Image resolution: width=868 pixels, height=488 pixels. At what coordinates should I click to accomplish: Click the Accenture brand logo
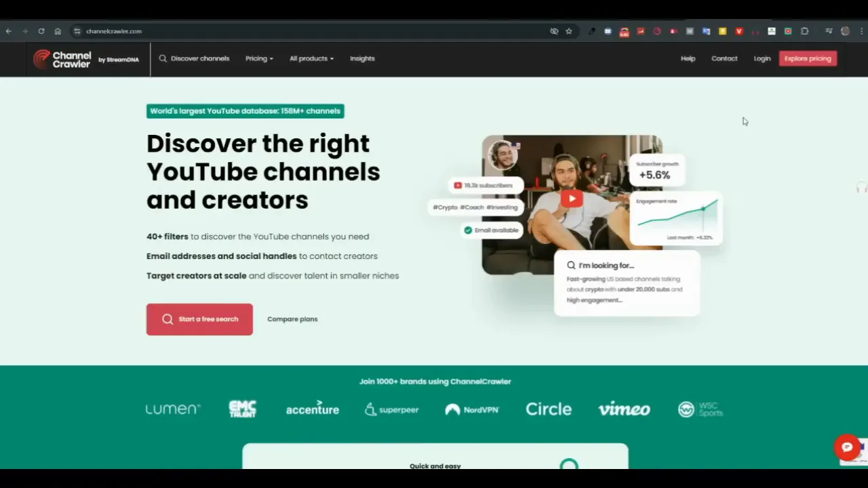313,409
